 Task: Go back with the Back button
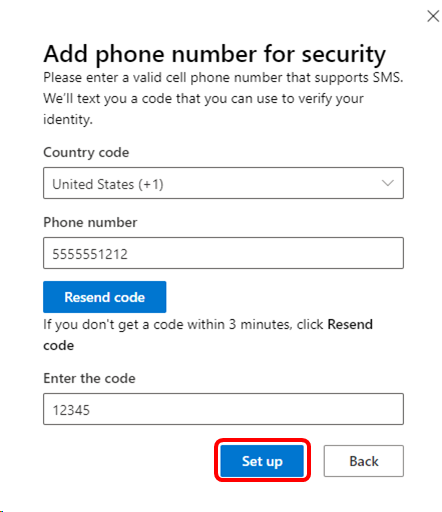(x=364, y=461)
